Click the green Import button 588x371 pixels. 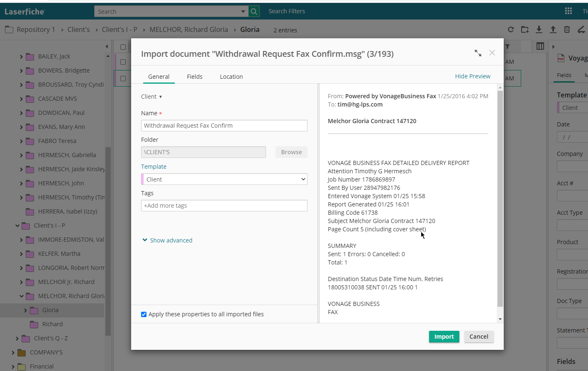pyautogui.click(x=444, y=337)
